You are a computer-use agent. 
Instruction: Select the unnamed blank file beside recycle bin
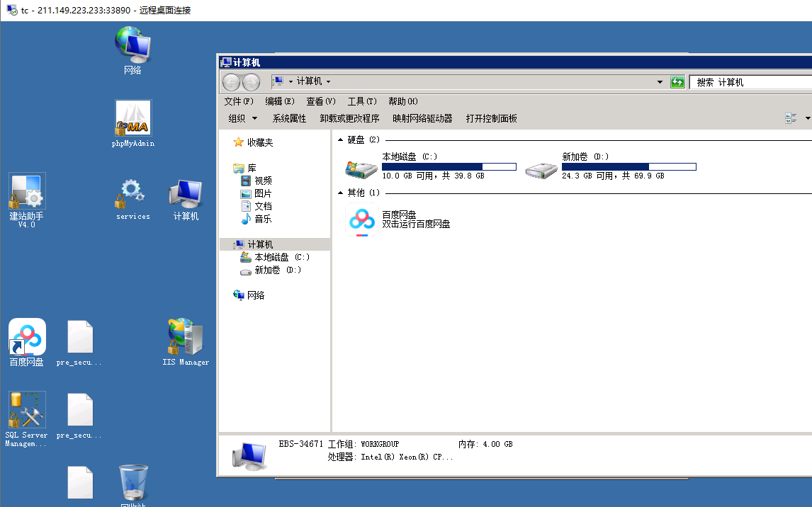point(80,482)
